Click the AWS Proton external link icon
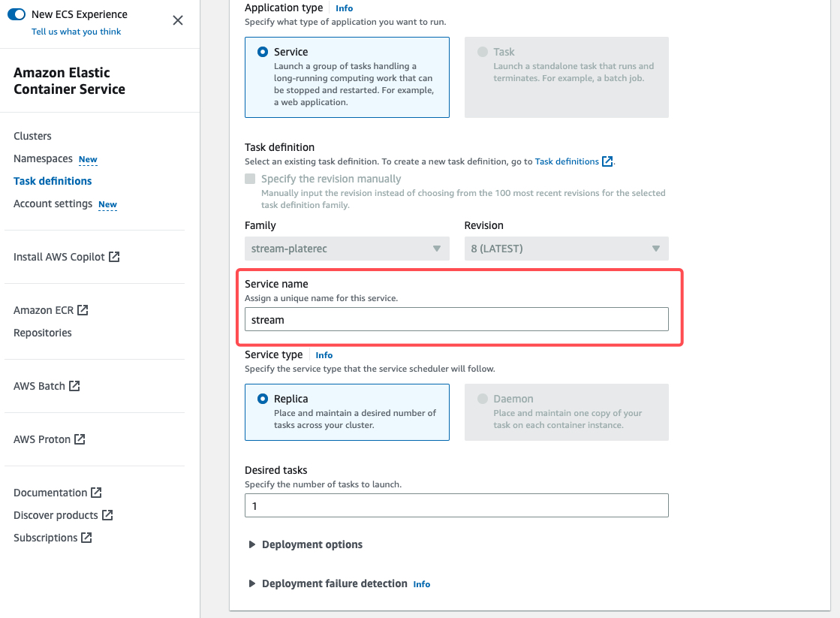The width and height of the screenshot is (840, 618). [x=80, y=439]
